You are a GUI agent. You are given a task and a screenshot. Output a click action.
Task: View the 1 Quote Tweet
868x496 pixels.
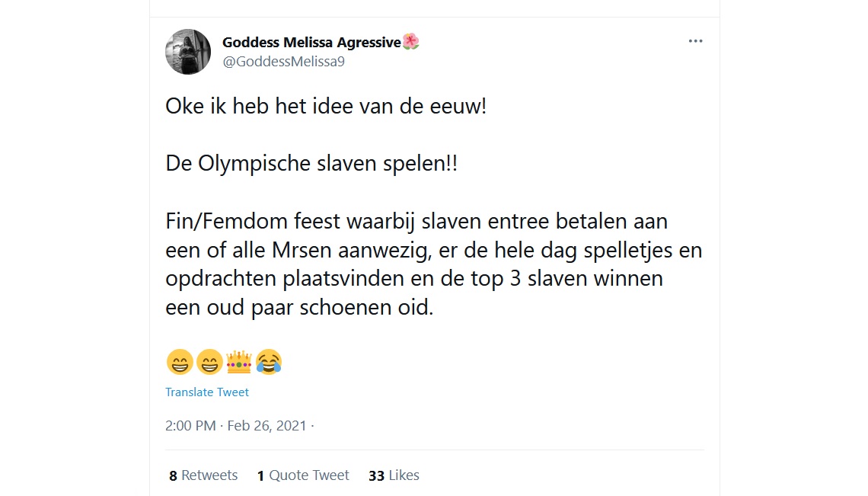click(x=303, y=475)
